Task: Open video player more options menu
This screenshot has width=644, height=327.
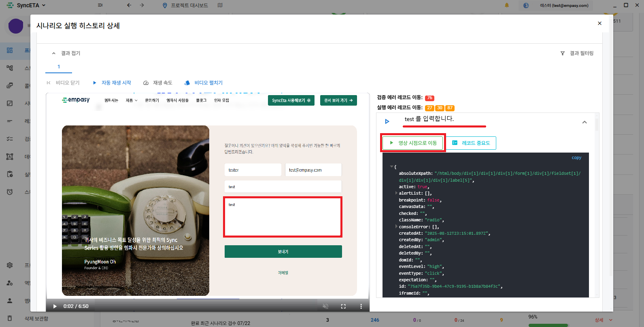Action: pos(361,306)
